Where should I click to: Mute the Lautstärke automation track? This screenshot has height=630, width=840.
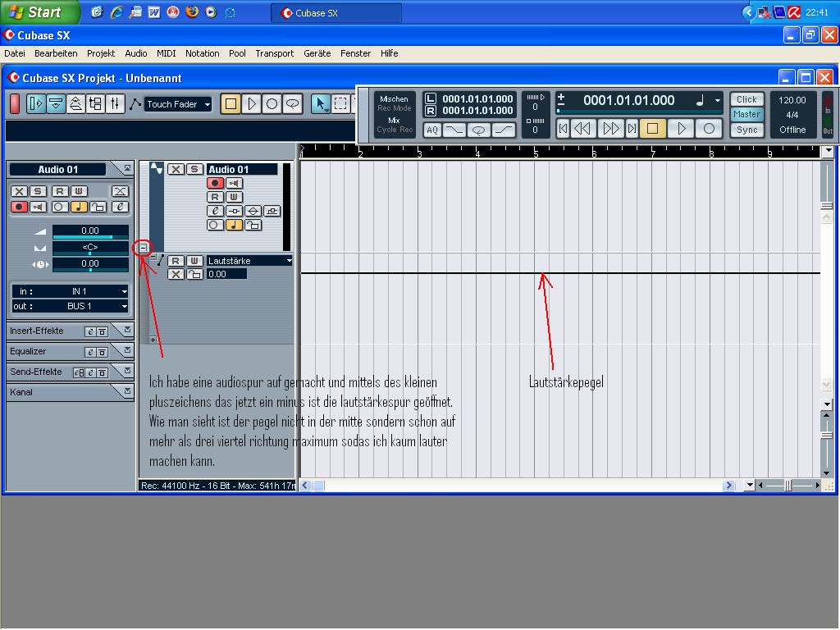click(x=176, y=274)
